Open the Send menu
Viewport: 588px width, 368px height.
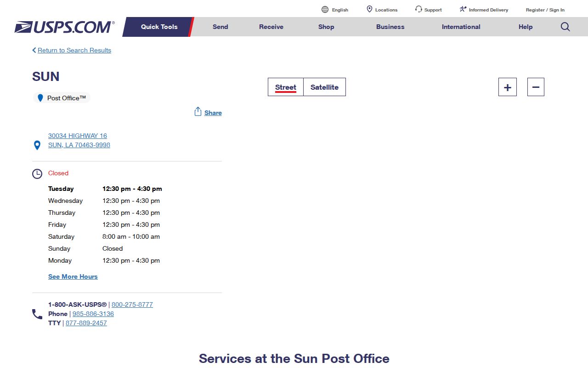(x=220, y=27)
